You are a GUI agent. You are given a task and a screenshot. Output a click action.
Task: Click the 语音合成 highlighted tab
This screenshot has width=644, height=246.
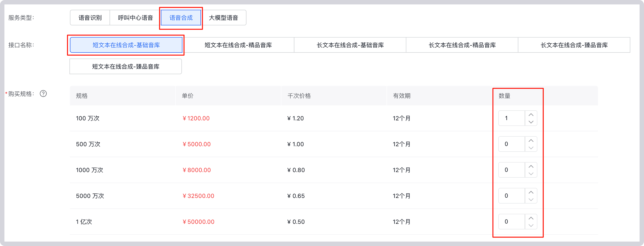pyautogui.click(x=181, y=17)
